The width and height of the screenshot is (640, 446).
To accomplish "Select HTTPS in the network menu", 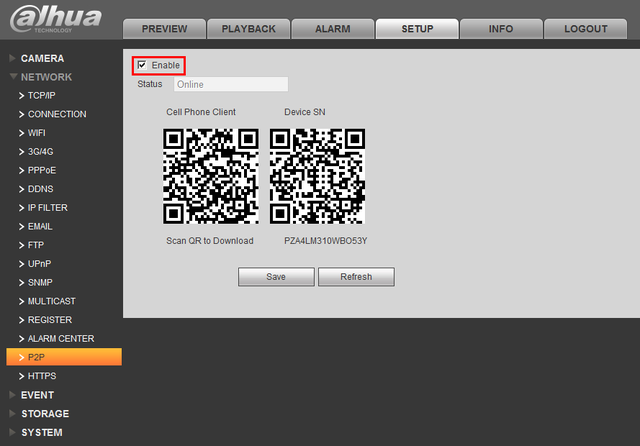I will tap(42, 376).
